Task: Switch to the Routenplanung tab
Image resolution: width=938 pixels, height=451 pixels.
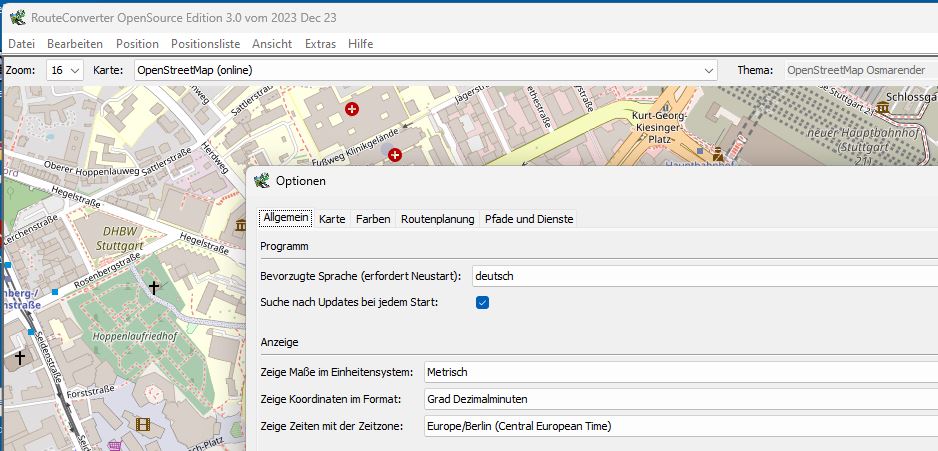Action: pyautogui.click(x=437, y=219)
